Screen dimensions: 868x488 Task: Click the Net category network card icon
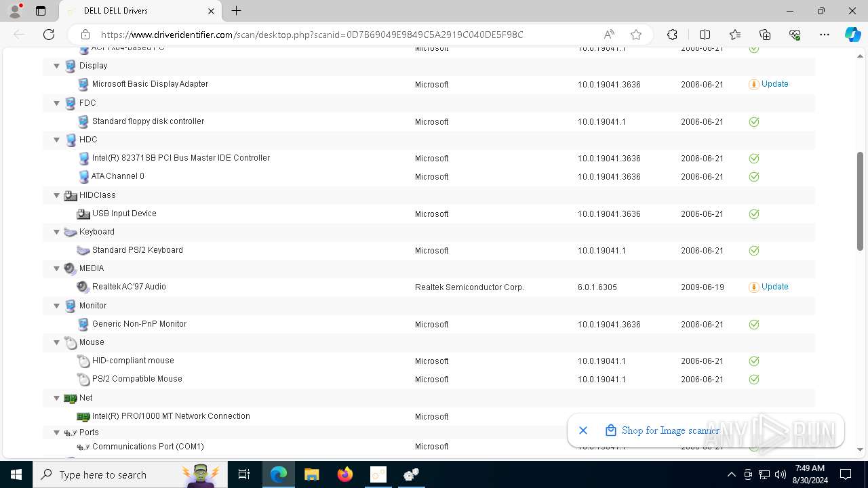point(71,399)
